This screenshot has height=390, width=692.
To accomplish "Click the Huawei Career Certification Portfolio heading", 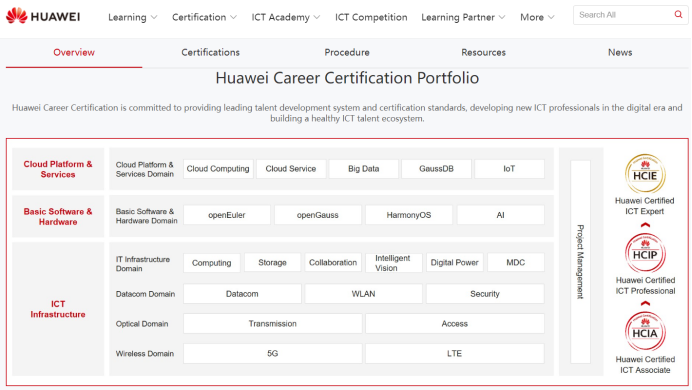I will 347,78.
